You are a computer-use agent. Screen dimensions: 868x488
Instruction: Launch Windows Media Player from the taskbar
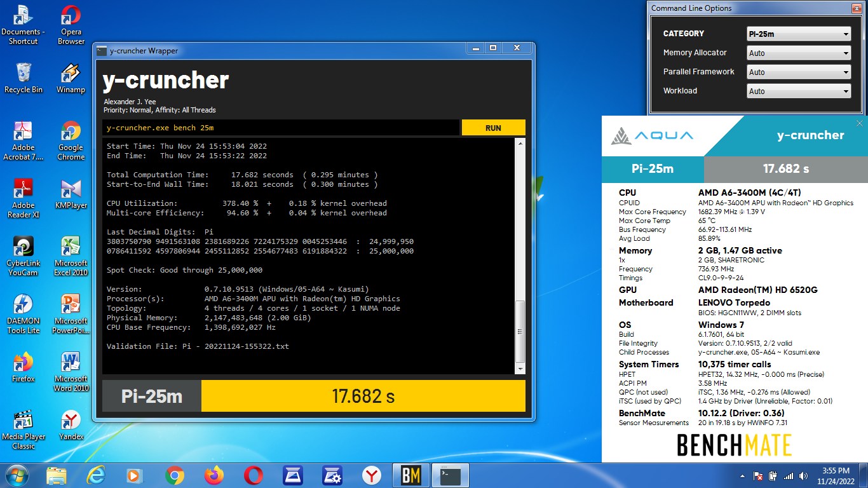(x=135, y=475)
